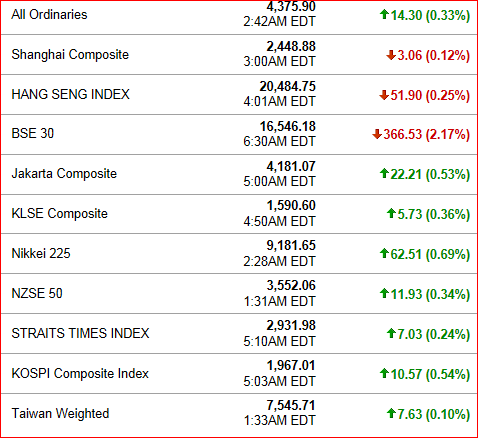Click the red down arrow beside Hang Seng change
Image resolution: width=478 pixels, height=438 pixels.
[384, 95]
